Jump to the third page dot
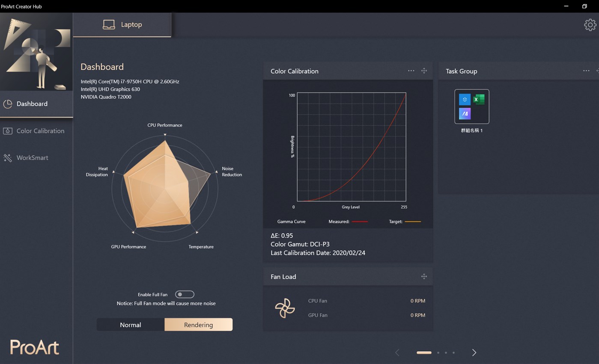Viewport: 599px width, 364px height. coord(446,352)
